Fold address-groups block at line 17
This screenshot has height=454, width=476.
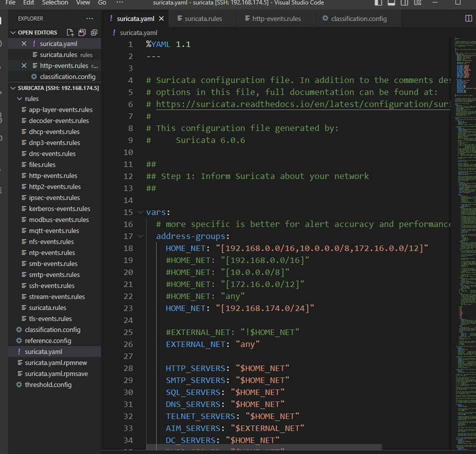pyautogui.click(x=140, y=236)
